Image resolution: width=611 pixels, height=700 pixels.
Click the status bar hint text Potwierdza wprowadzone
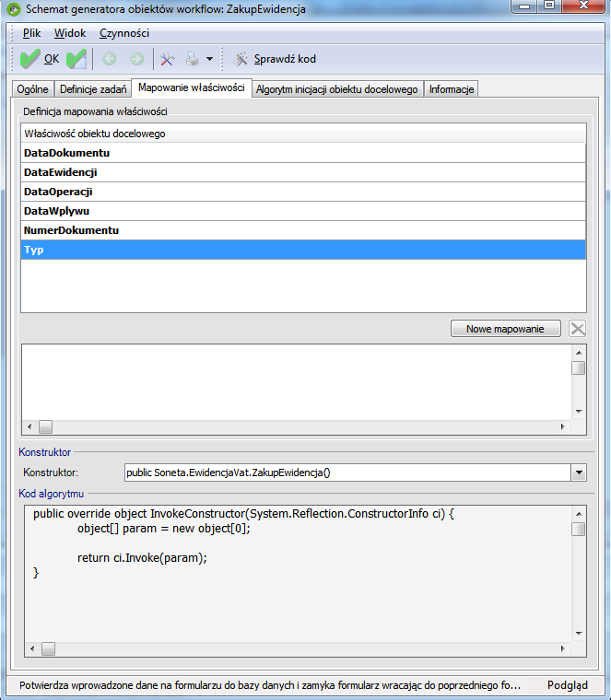[270, 685]
